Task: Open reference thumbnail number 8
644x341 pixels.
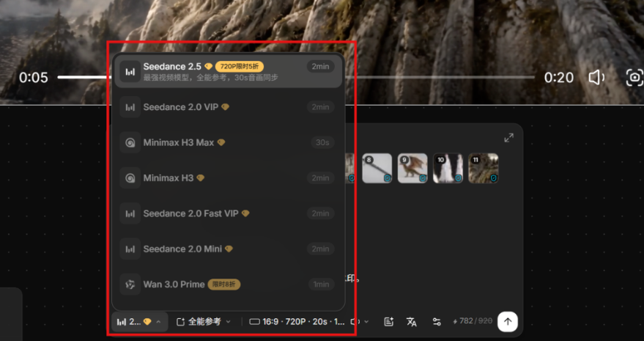Action: click(x=377, y=168)
